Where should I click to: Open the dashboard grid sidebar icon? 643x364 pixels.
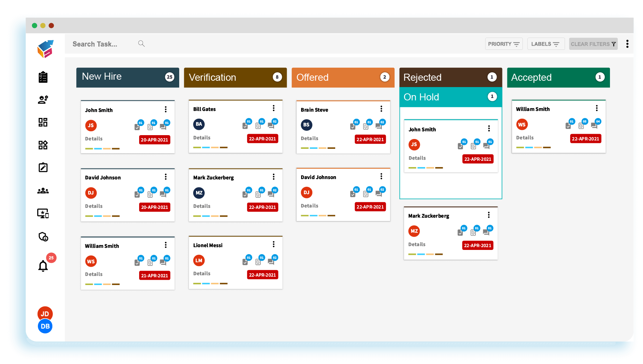click(x=43, y=122)
